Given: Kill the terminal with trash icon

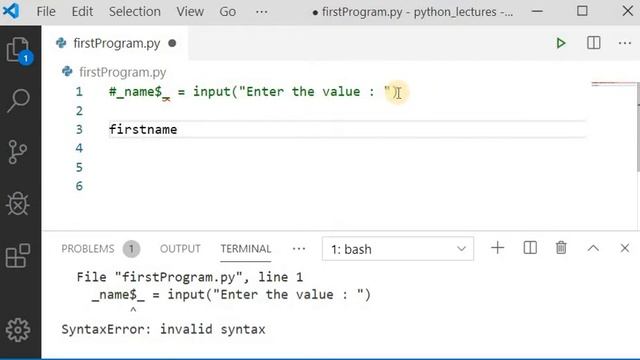Looking at the screenshot, I should [x=561, y=248].
